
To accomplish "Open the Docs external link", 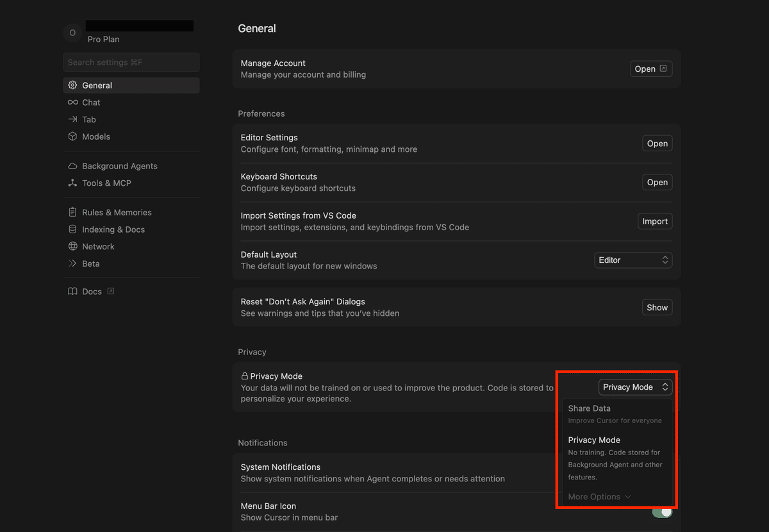I will [92, 292].
